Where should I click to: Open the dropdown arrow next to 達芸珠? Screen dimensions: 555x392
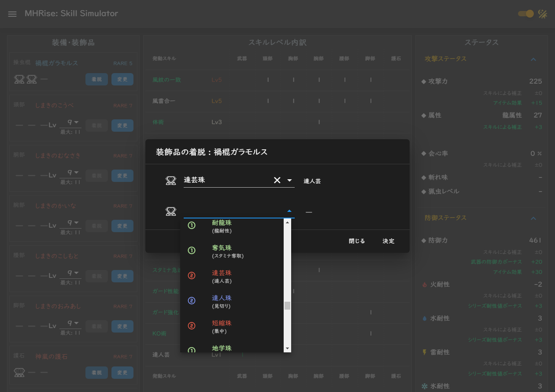pos(289,181)
